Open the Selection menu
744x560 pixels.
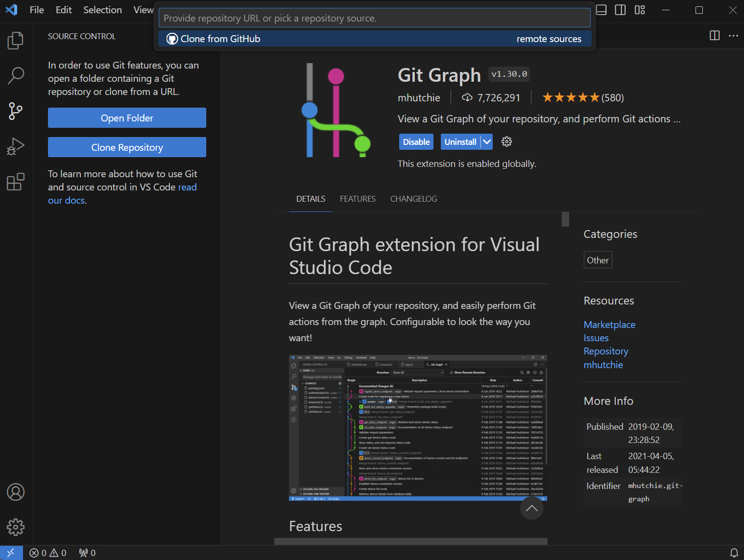click(102, 10)
